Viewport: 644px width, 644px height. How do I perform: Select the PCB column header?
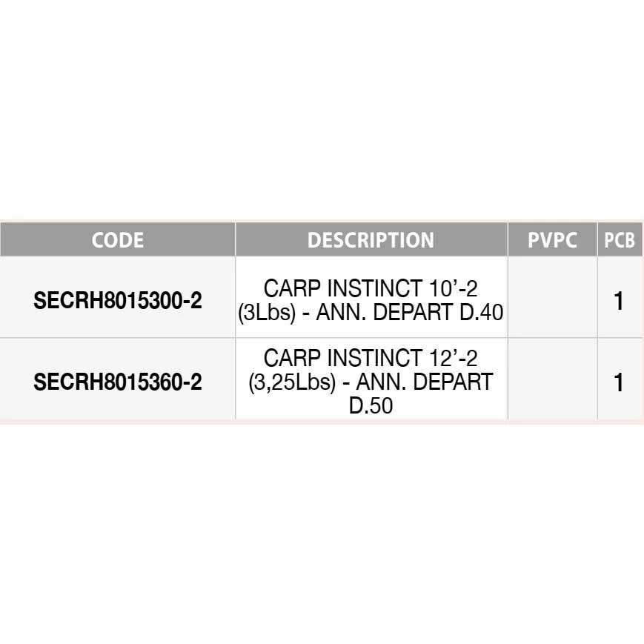tap(620, 240)
